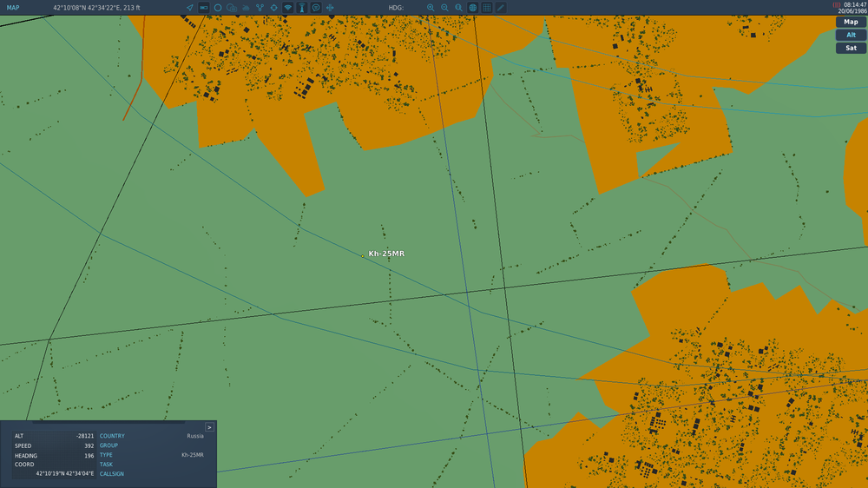Select the pencil drawing tool

pos(501,8)
